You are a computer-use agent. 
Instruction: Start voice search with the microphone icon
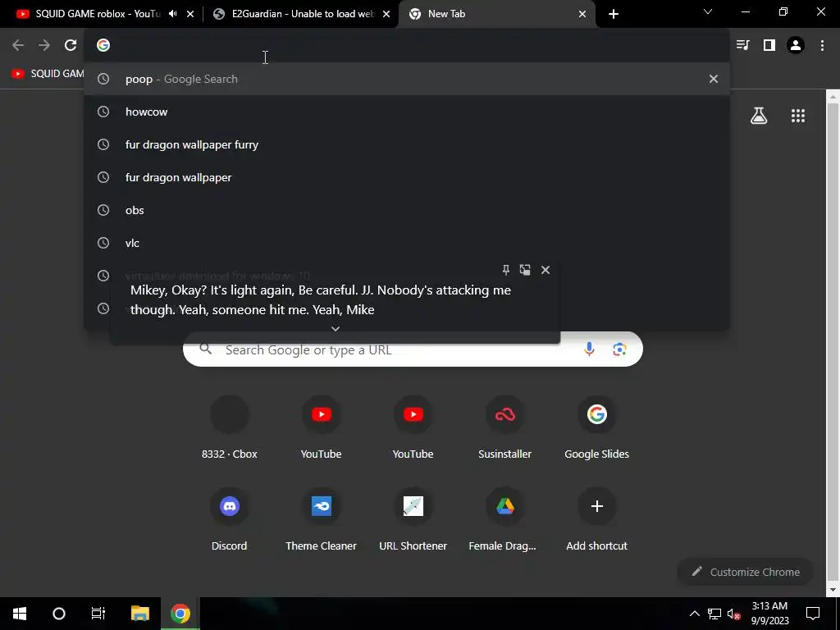click(x=589, y=349)
